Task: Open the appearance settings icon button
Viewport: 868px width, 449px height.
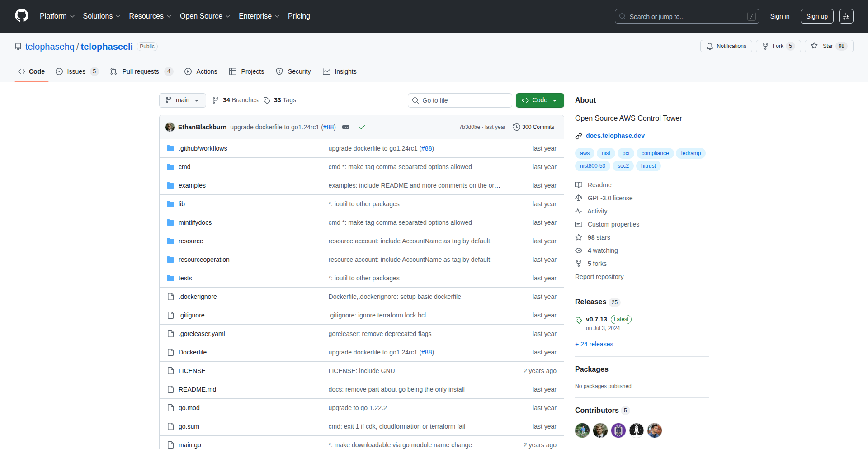Action: [x=846, y=16]
